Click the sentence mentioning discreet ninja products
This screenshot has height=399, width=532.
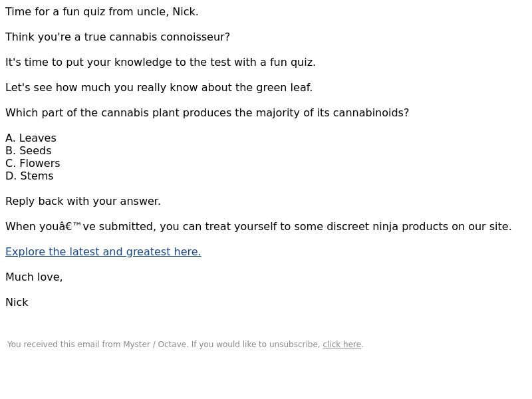[x=259, y=227]
